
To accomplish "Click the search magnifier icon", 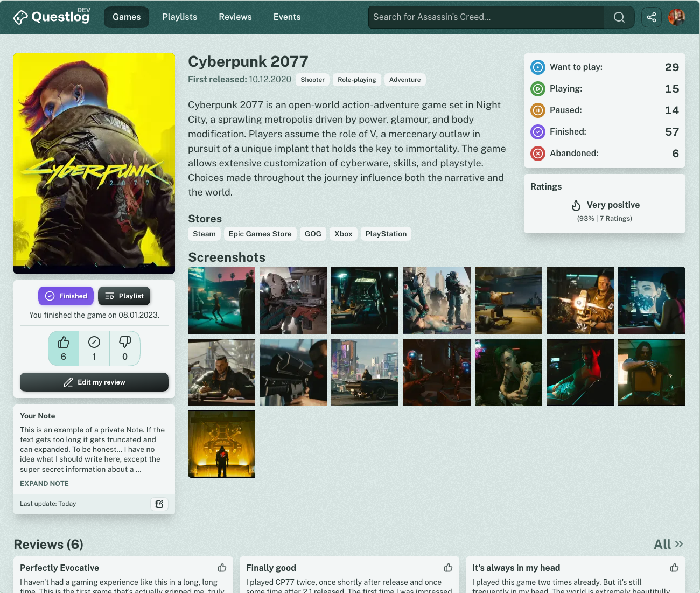I will [619, 17].
